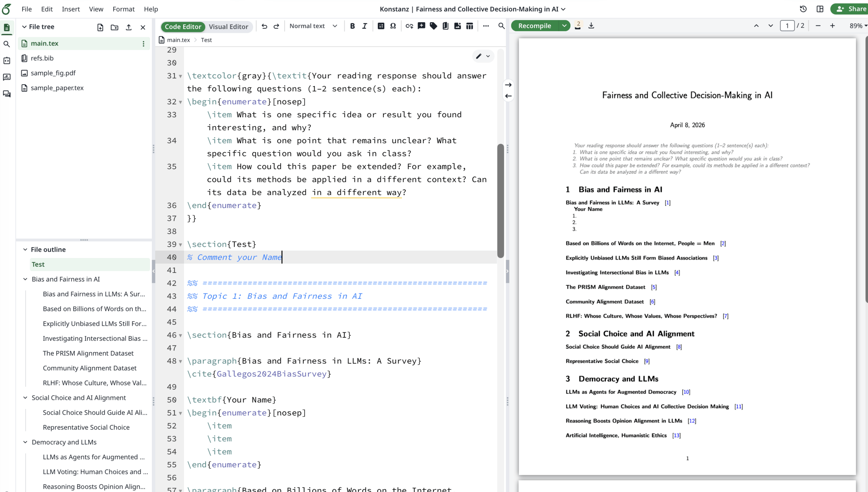The image size is (868, 492).
Task: Open the Normal text style dropdown
Action: click(x=313, y=26)
